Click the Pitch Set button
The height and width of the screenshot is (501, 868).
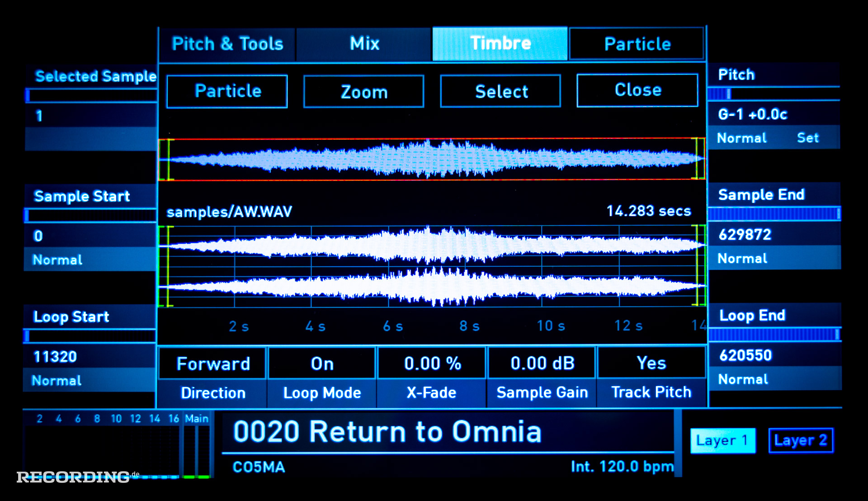point(807,137)
